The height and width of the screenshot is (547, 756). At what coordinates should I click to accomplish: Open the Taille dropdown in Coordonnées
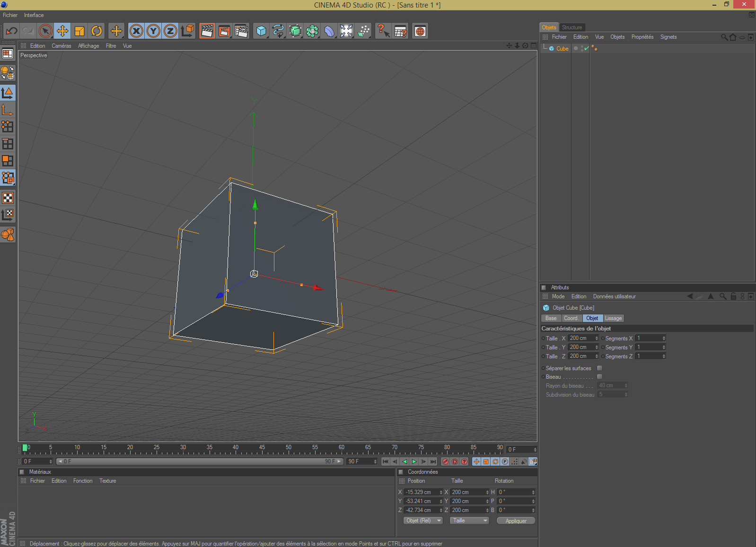click(x=469, y=521)
